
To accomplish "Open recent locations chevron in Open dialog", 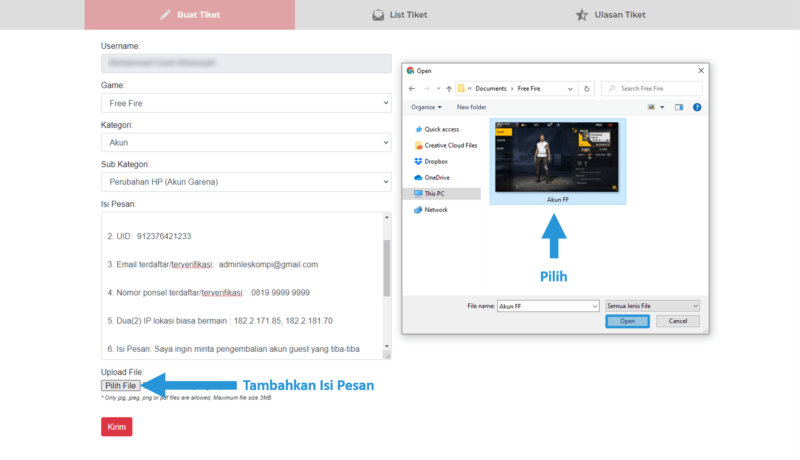I will coord(438,89).
